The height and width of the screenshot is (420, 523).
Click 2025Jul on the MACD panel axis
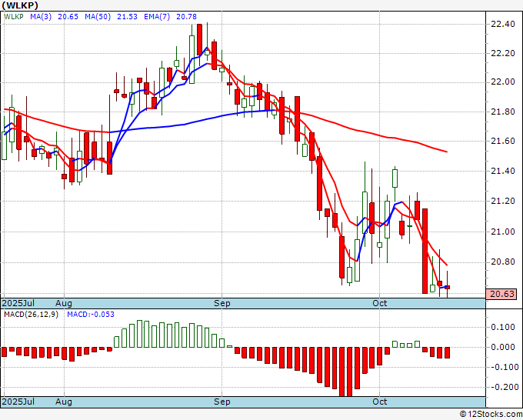[18, 402]
